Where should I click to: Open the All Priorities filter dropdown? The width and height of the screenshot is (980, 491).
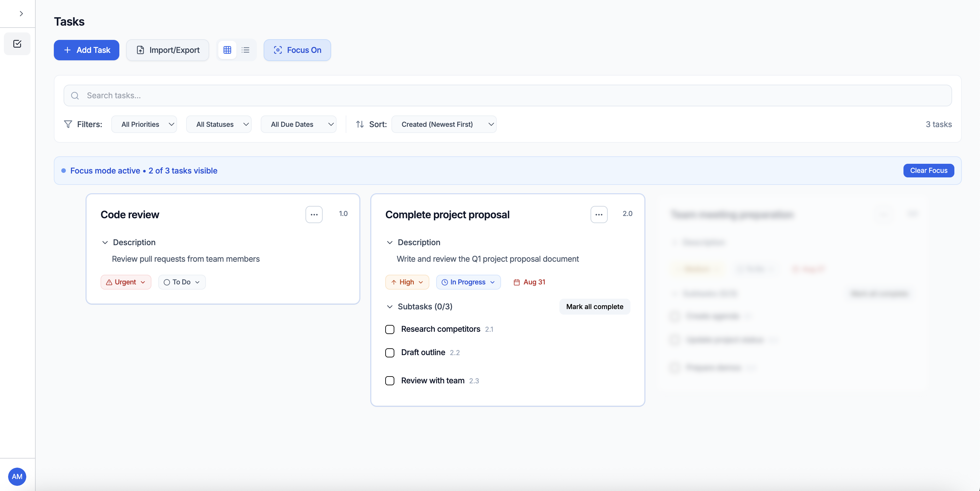tap(144, 124)
